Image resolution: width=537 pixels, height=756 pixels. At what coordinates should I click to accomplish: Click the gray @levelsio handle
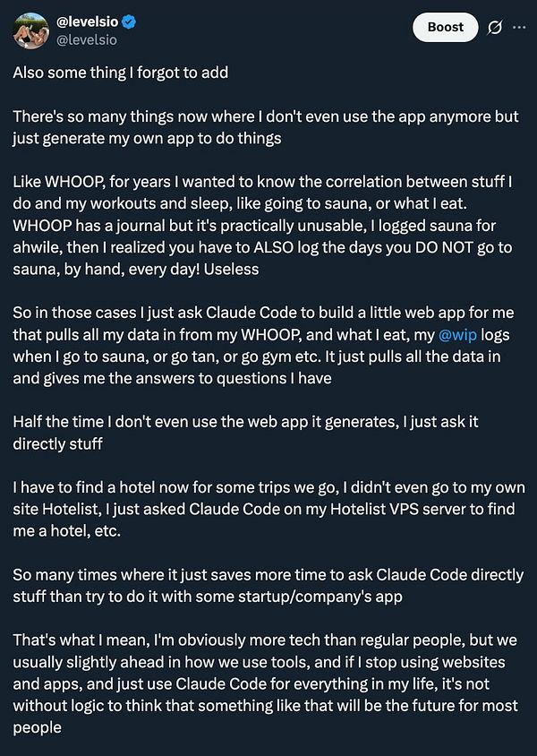pos(87,40)
